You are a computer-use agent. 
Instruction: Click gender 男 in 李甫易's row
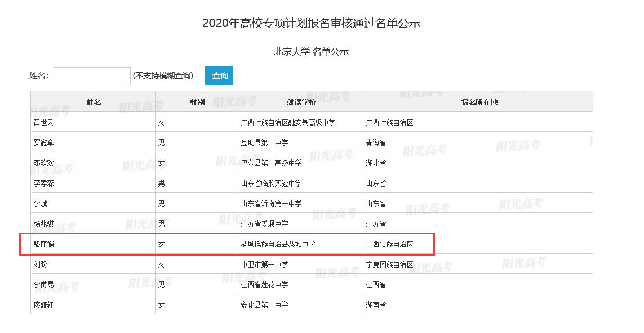pyautogui.click(x=161, y=285)
